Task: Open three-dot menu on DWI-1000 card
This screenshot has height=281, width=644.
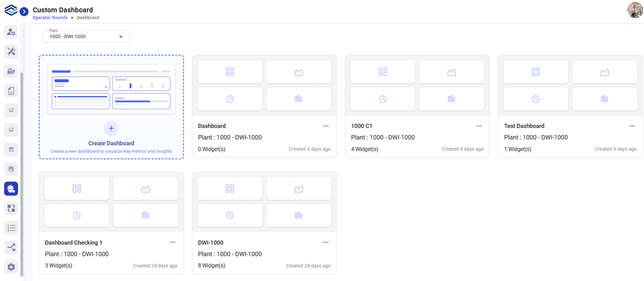Action: [x=326, y=243]
